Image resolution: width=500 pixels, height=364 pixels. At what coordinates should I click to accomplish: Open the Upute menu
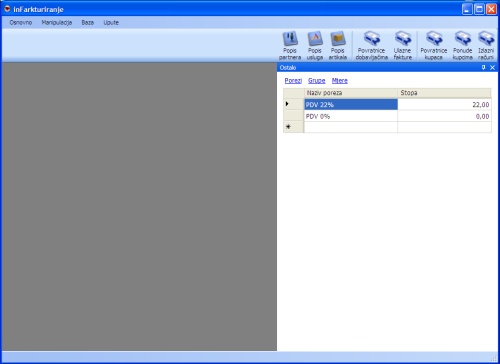(x=111, y=23)
